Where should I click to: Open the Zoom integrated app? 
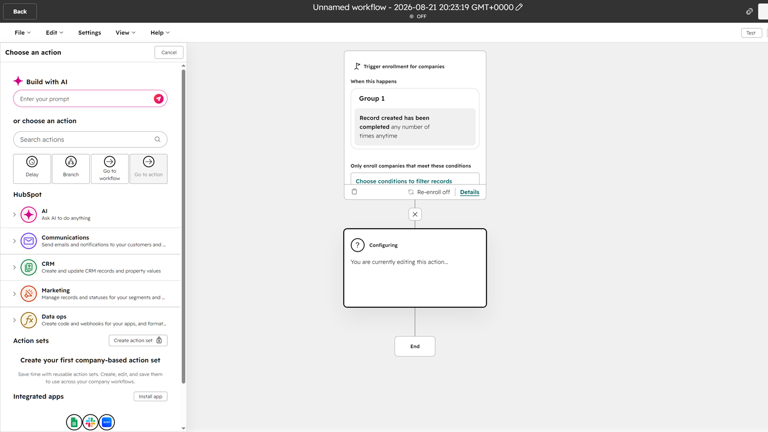point(107,422)
